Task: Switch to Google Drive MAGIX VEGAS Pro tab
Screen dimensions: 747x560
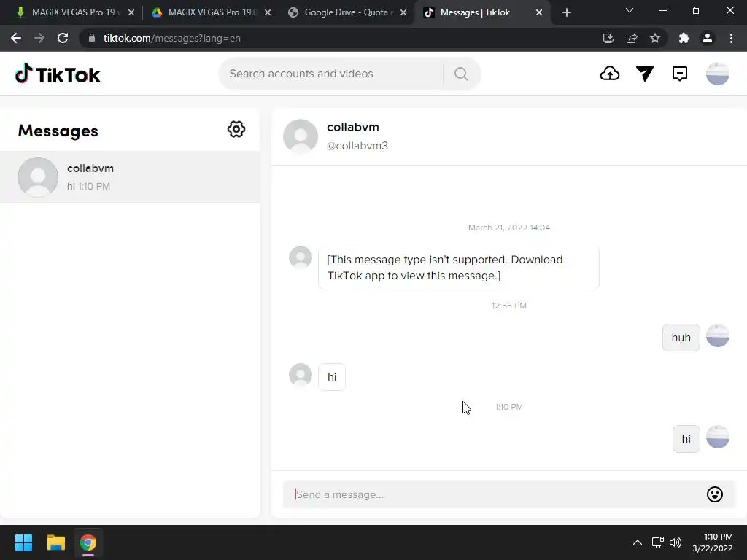Action: coord(209,12)
